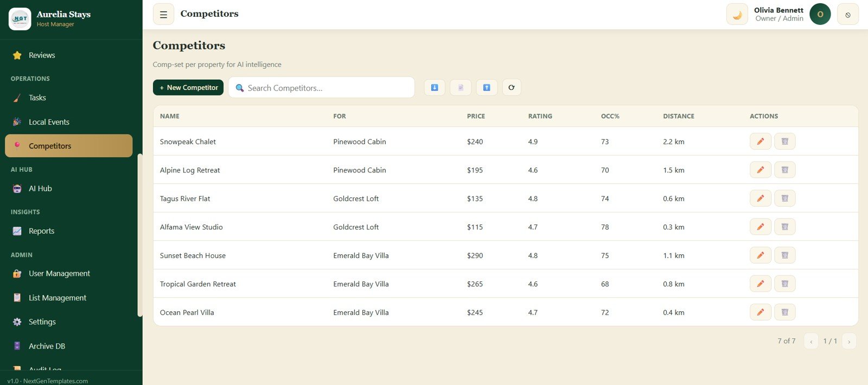868x385 pixels.
Task: Click the Snowpeak Chalet name cell
Action: point(188,142)
